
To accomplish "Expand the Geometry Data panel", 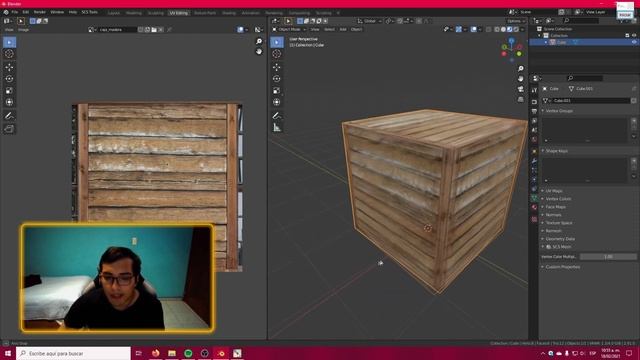I will tap(560, 239).
